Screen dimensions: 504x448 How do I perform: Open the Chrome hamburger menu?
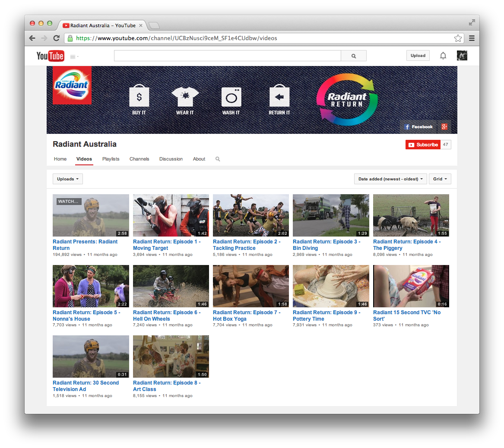point(472,38)
